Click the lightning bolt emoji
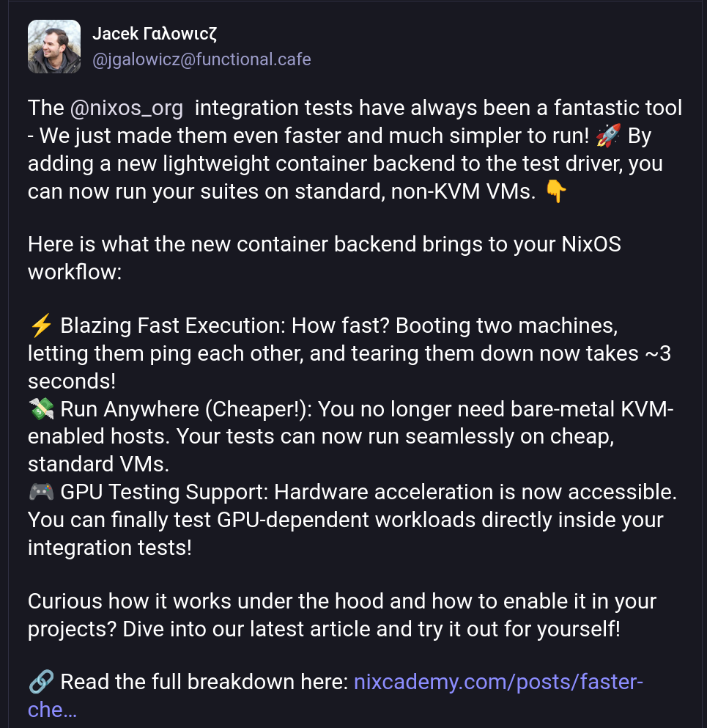Screen dimensions: 707x728 [x=41, y=326]
